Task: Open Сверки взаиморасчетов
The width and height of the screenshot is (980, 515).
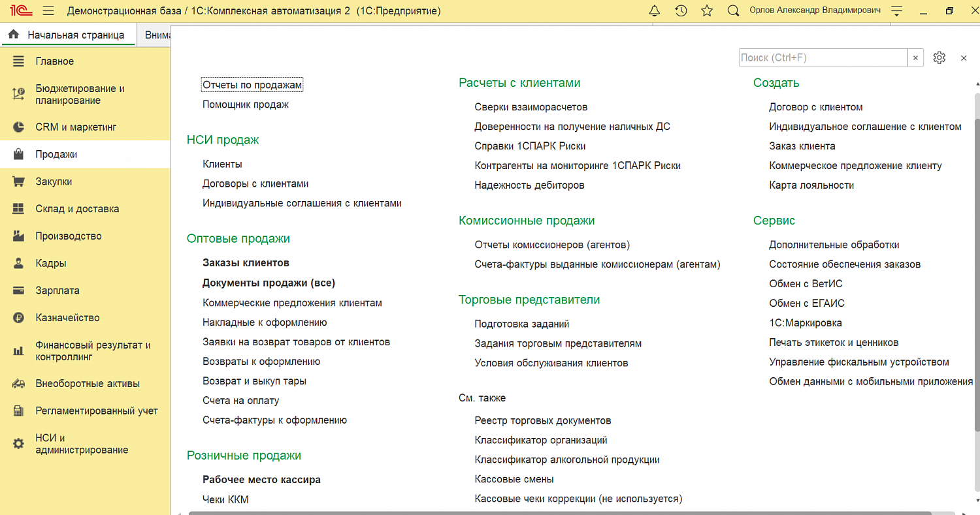Action: (x=531, y=107)
